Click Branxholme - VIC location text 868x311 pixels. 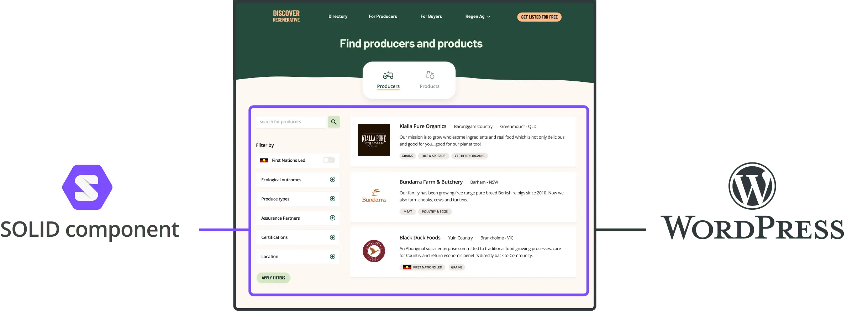point(497,238)
